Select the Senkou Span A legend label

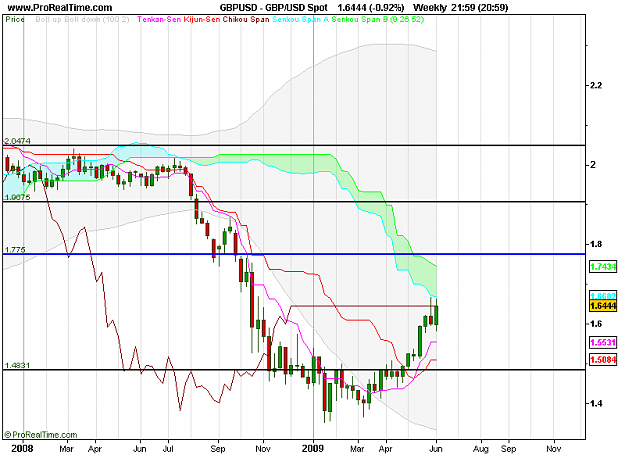301,20
